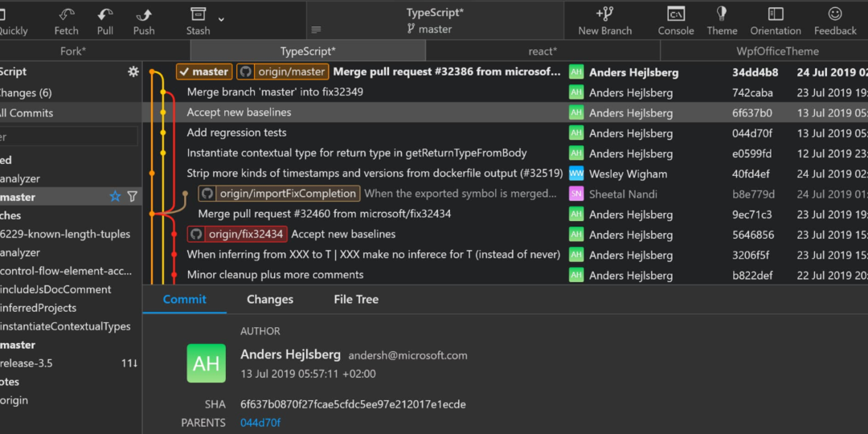The image size is (868, 434).
Task: Click the Feedback smiley icon
Action: click(x=835, y=14)
